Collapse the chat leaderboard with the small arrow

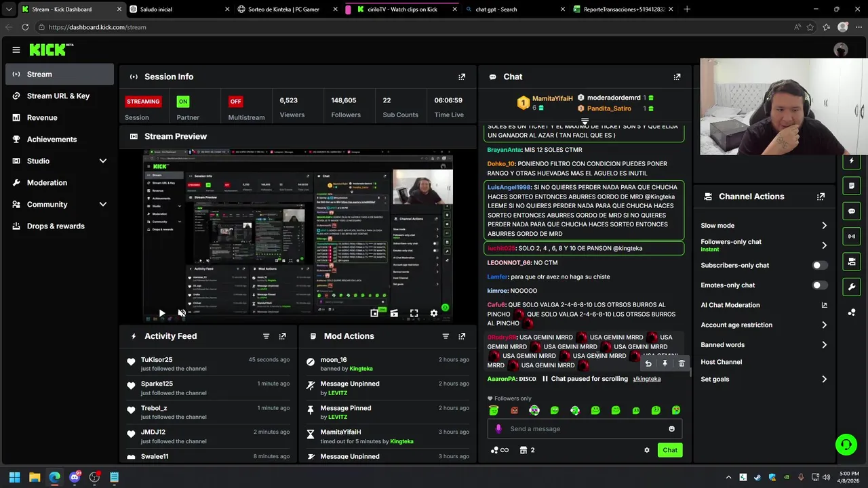[585, 121]
